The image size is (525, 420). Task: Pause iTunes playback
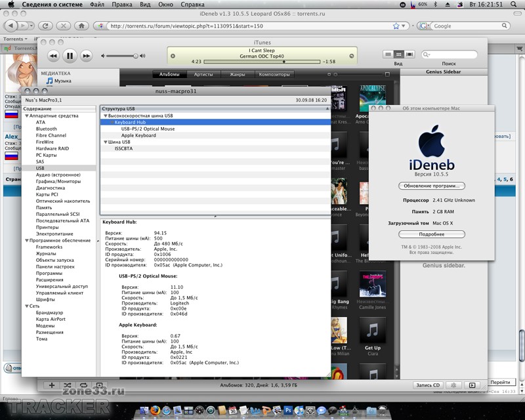point(70,56)
